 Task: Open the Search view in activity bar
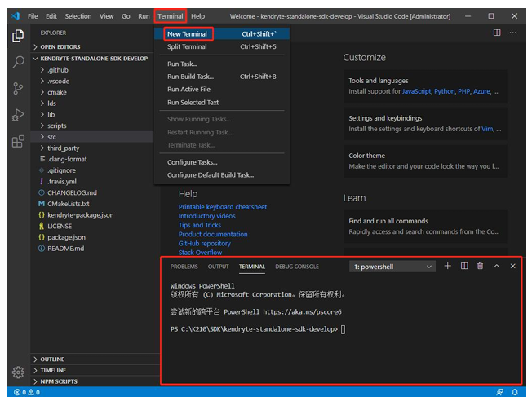pos(18,62)
